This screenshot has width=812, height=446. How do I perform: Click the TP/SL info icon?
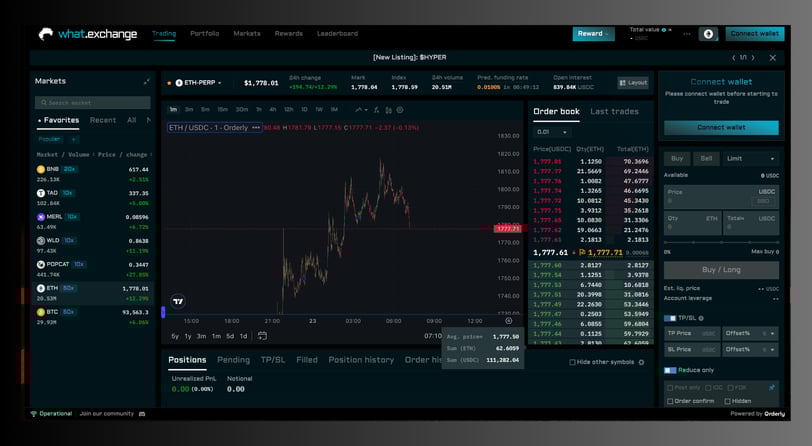pos(701,319)
